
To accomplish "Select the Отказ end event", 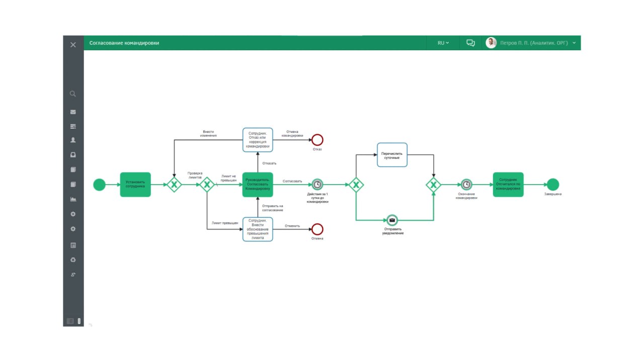I will pos(317,140).
